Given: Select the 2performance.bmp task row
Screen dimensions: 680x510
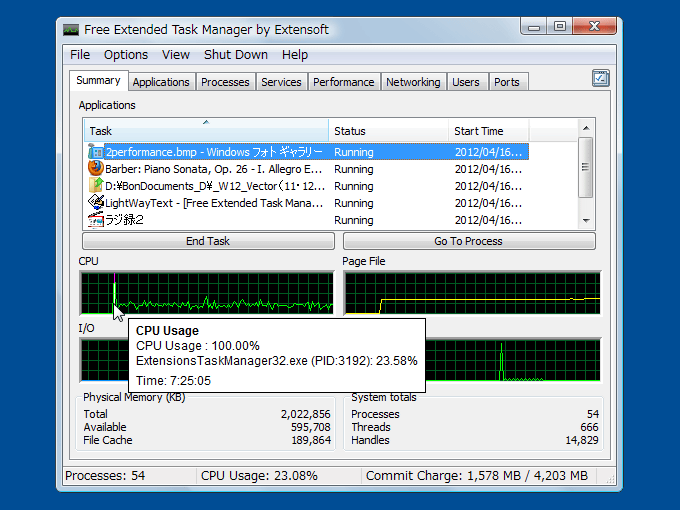Looking at the screenshot, I should pos(307,152).
